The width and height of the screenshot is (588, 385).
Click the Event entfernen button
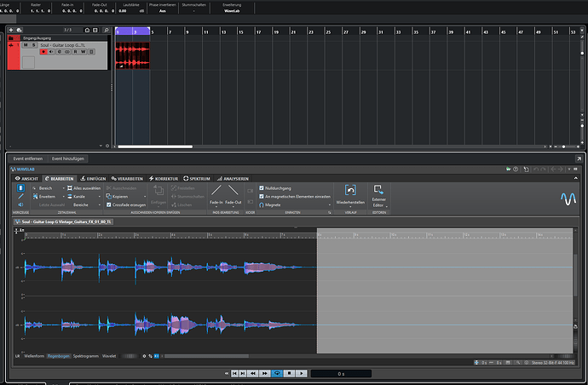[x=28, y=158]
